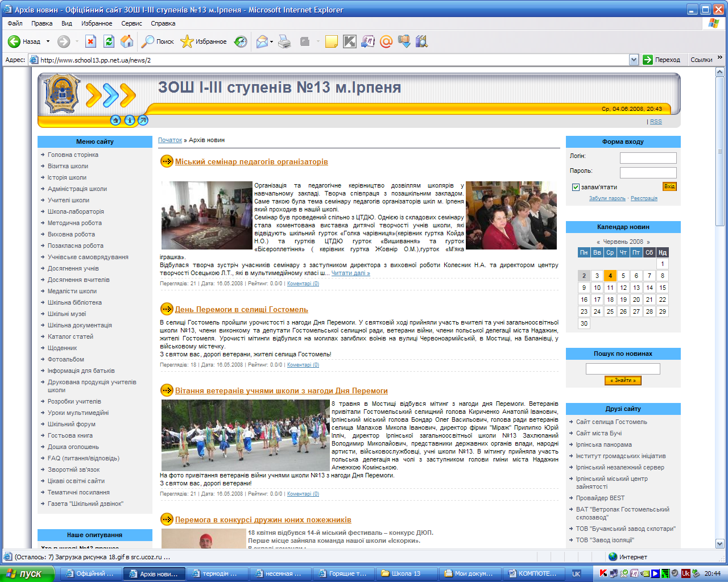Click the Mail envelope icon

[262, 41]
